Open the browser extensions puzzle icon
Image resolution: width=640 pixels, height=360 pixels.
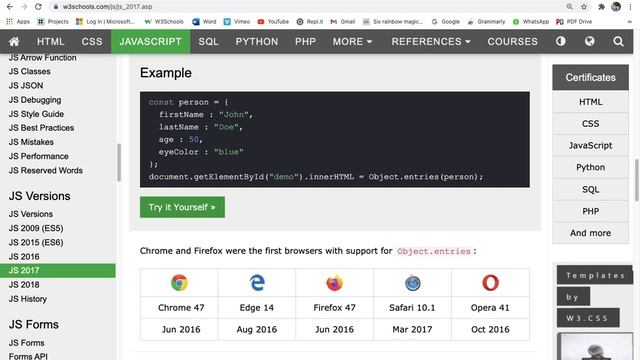[601, 7]
